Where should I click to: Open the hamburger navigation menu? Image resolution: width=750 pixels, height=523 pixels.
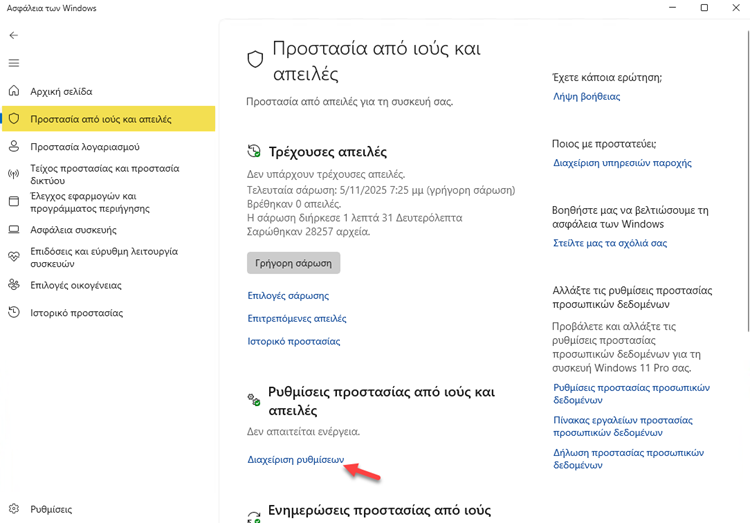(14, 63)
